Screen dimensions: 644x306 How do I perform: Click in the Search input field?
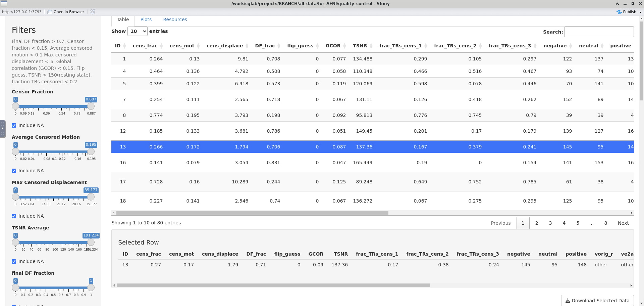599,32
